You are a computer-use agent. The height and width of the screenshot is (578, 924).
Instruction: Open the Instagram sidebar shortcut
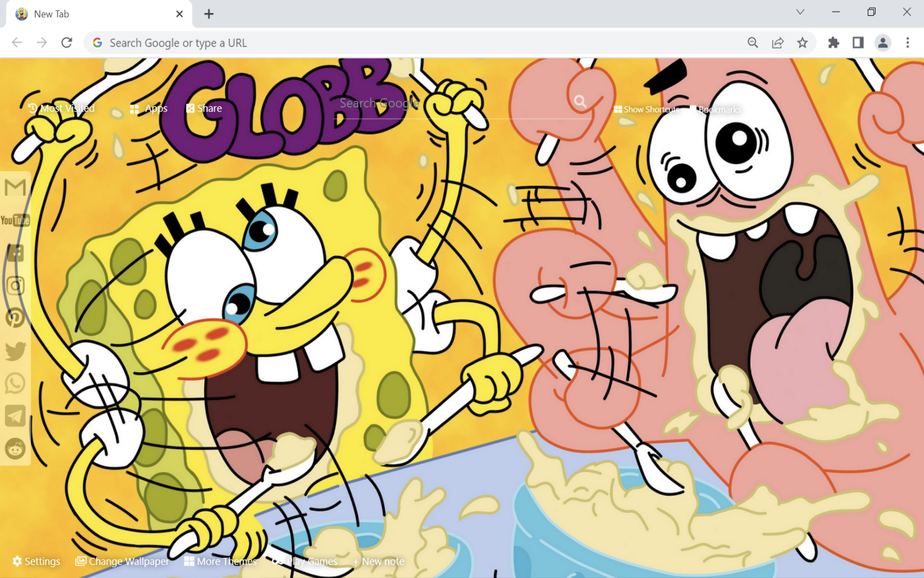pos(15,285)
